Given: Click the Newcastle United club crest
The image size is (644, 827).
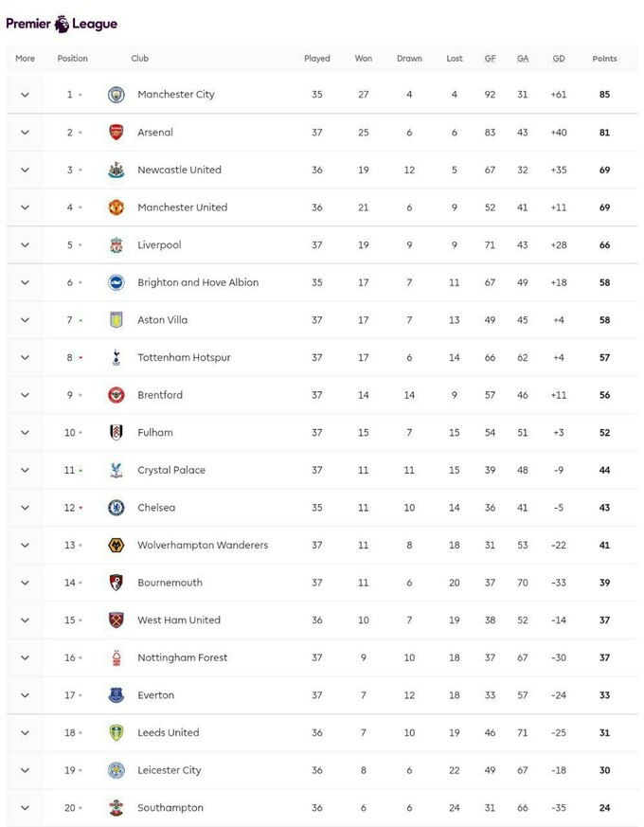Looking at the screenshot, I should click(116, 170).
